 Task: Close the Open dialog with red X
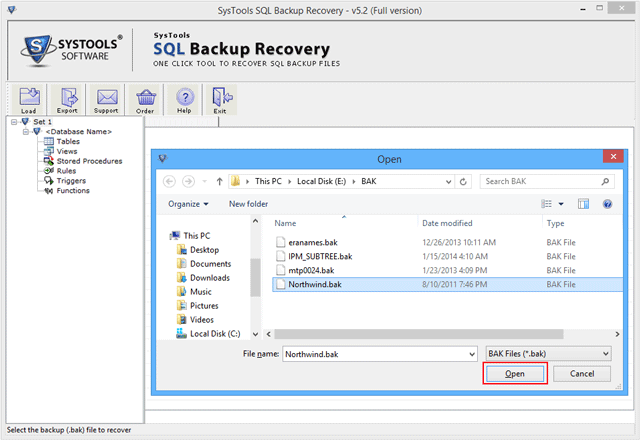(x=613, y=156)
